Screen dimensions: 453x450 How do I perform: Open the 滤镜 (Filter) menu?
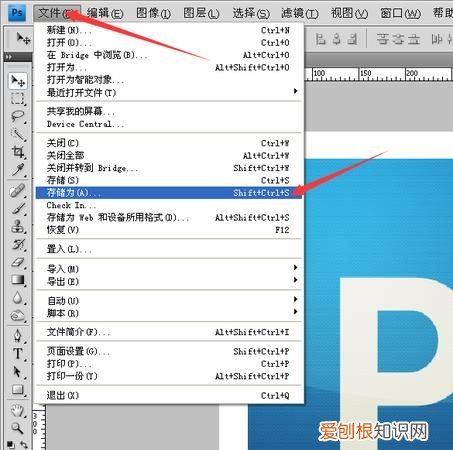coord(300,13)
